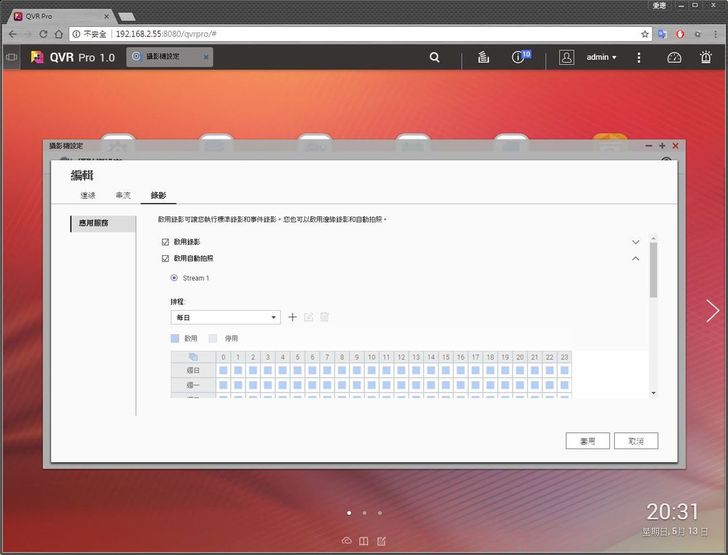Expand the 啟用錄影 section chevron
Image resolution: width=728 pixels, height=555 pixels.
635,242
